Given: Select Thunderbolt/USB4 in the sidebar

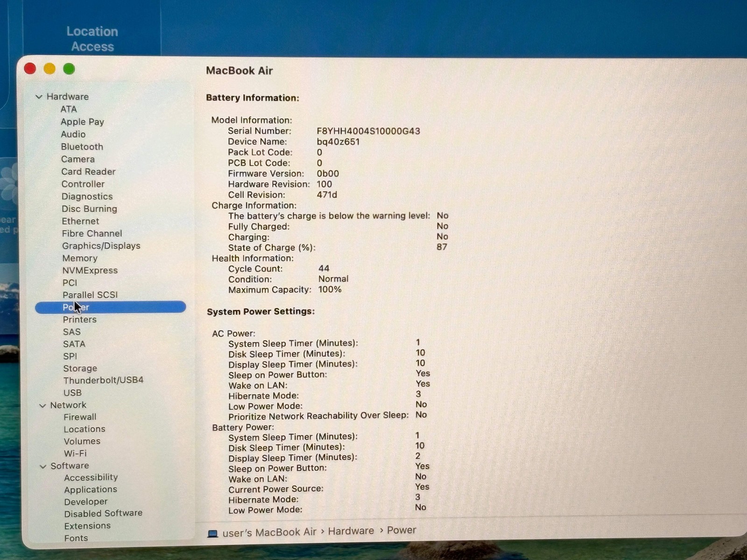Looking at the screenshot, I should coord(104,380).
